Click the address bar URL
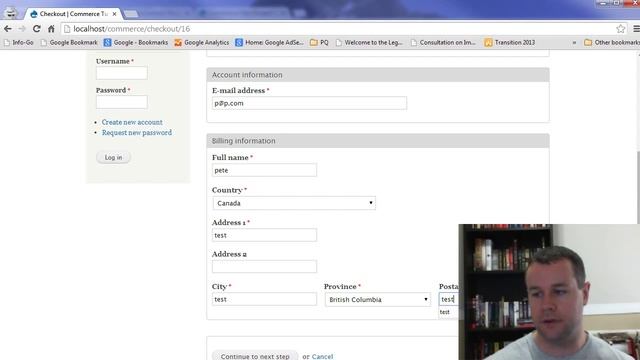640x360 pixels. 131,29
